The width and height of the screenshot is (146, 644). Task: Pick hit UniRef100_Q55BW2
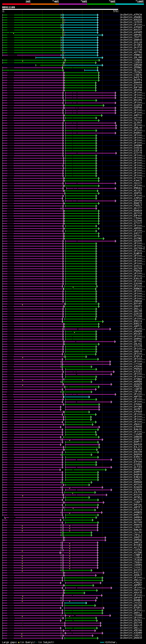coord(131,67)
